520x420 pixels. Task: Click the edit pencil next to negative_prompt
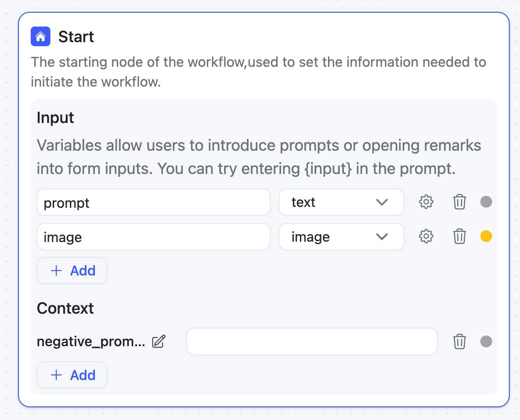[x=159, y=341]
